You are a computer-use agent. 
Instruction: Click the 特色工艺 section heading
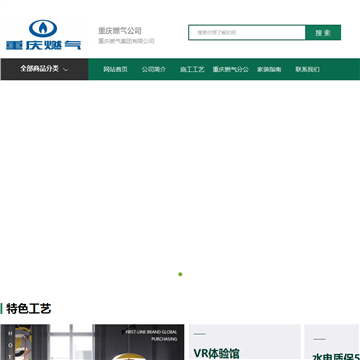click(x=29, y=309)
